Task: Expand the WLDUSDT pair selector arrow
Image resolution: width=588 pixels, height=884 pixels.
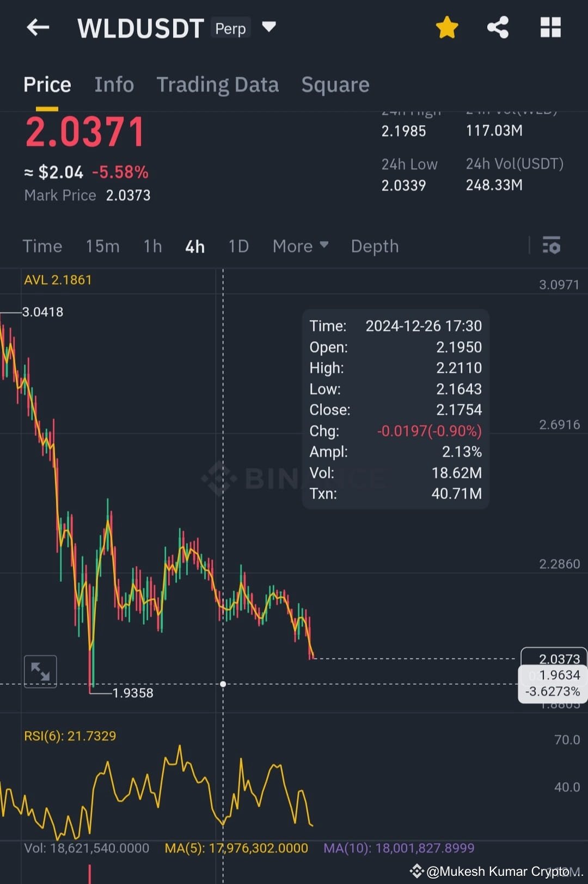Action: pos(269,27)
